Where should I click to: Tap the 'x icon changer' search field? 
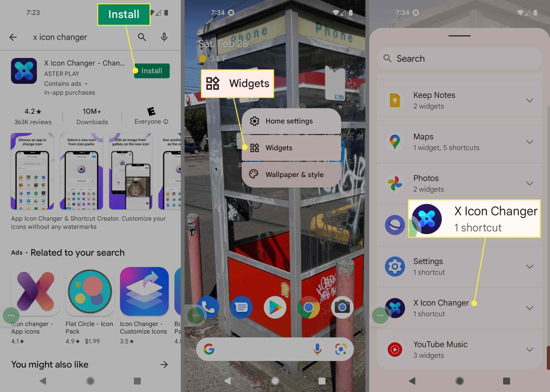point(60,37)
